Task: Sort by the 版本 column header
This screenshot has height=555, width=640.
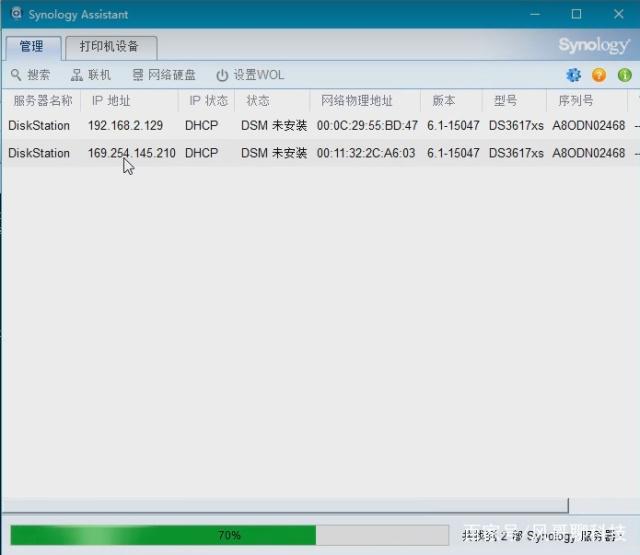Action: (451, 101)
